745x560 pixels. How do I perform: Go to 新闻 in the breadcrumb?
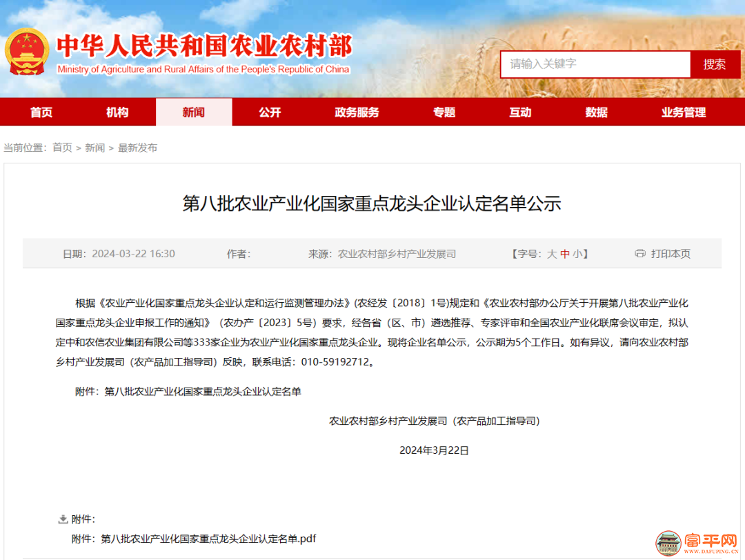(x=95, y=148)
